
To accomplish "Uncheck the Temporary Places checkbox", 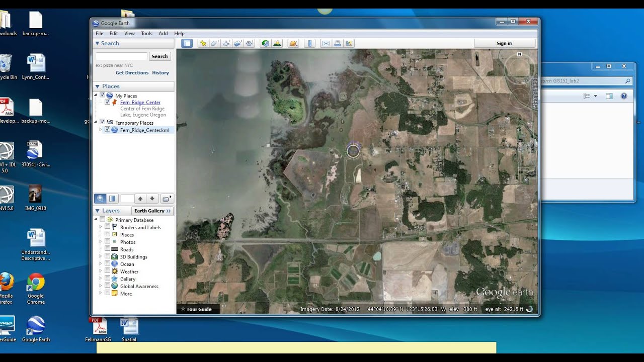I will tap(103, 122).
